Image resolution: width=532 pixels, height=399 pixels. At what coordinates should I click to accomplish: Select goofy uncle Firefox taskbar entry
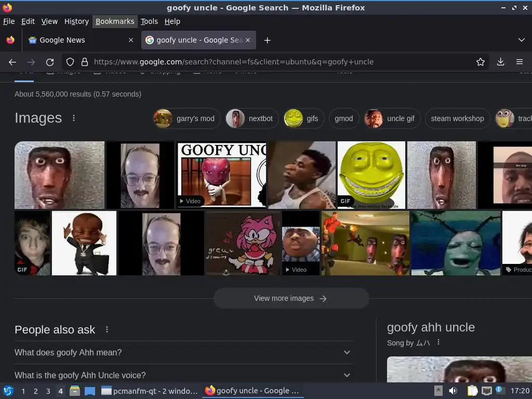click(252, 391)
